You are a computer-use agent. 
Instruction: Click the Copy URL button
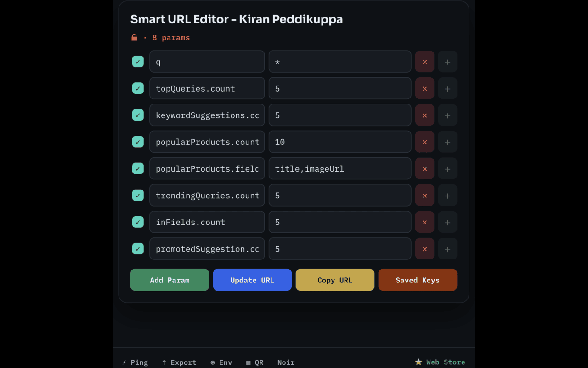335,280
